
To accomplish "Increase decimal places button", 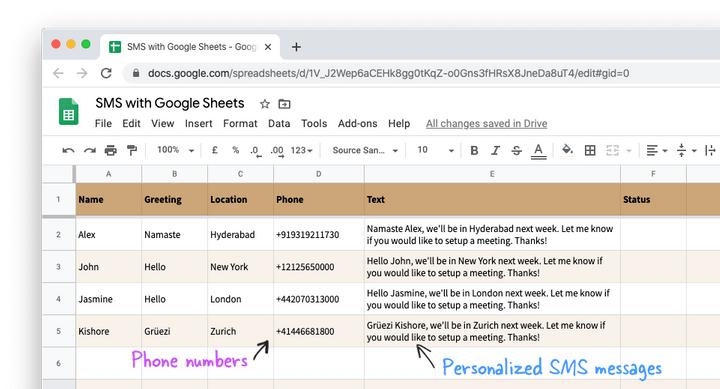I will click(x=277, y=151).
